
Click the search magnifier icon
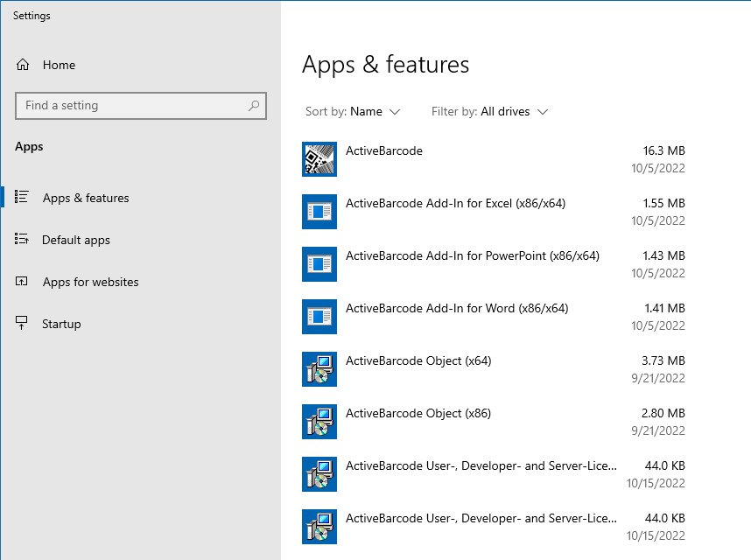tap(254, 105)
